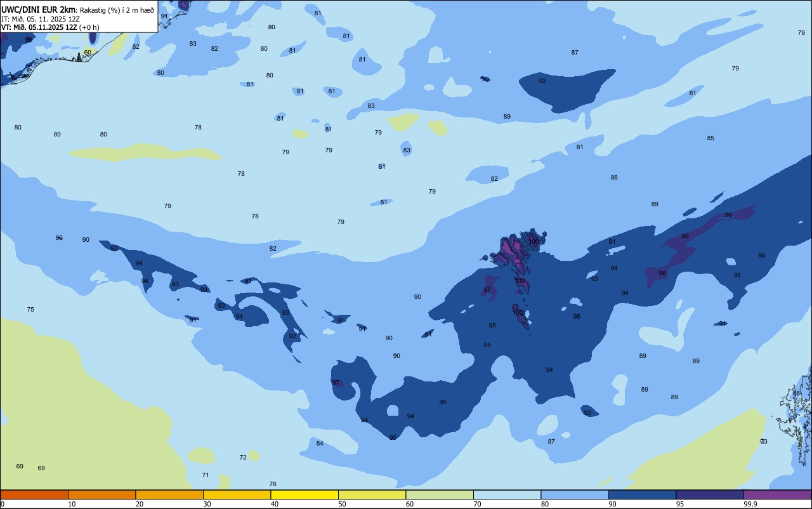Click the map humidity value '84'
812x509 pixels.
pos(320,444)
